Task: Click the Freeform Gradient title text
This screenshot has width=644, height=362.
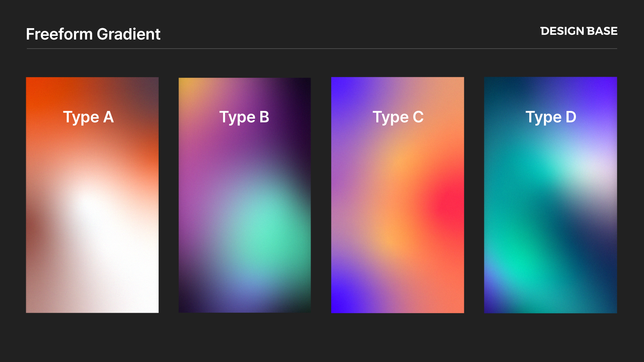Action: pos(93,34)
